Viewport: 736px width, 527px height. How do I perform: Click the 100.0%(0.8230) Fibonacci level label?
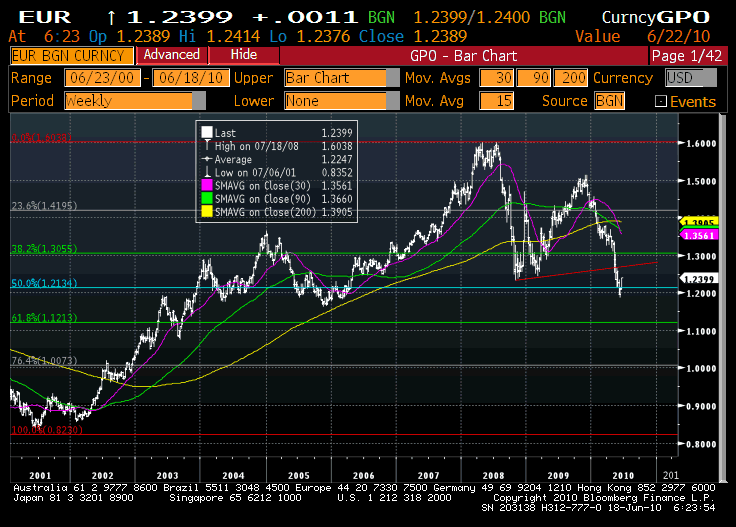click(47, 430)
